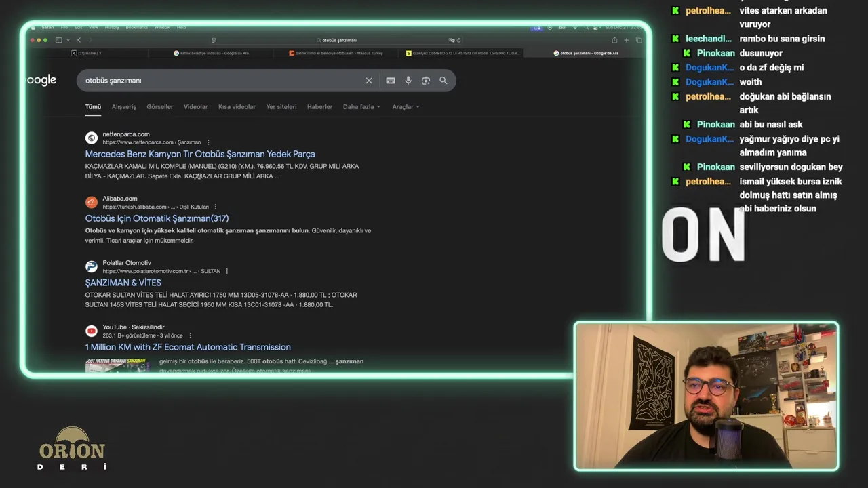
Task: Open the sidebar options chevron in the Safari toolbar
Action: point(68,40)
